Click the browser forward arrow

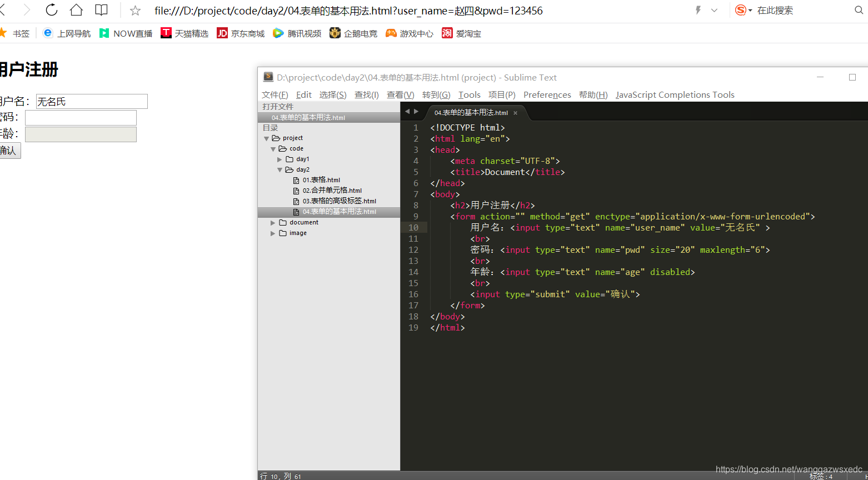[x=27, y=10]
